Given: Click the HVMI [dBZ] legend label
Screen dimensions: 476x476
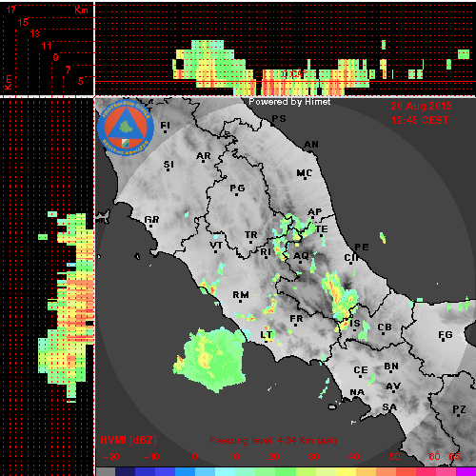Looking at the screenshot, I should (129, 441).
